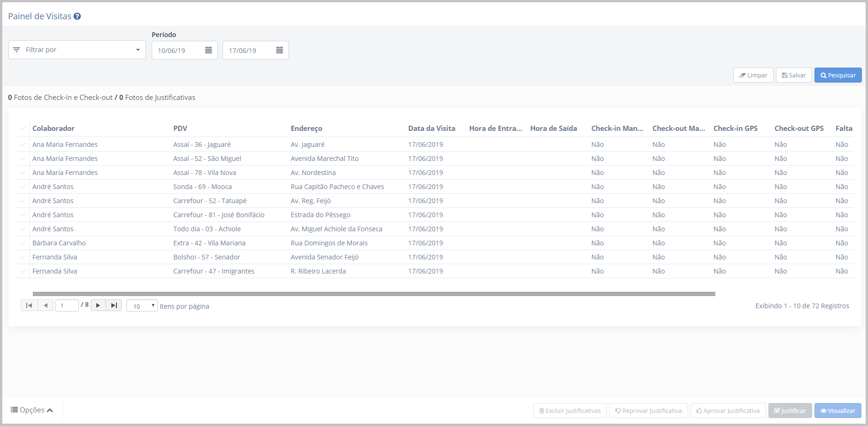Go to the previous results page
Screen dimensions: 868x426
(46, 305)
